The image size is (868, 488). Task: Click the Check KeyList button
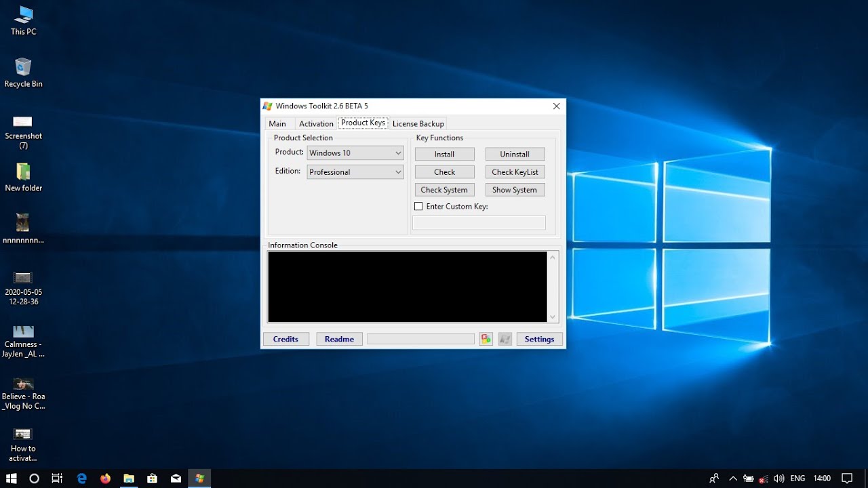(x=515, y=172)
